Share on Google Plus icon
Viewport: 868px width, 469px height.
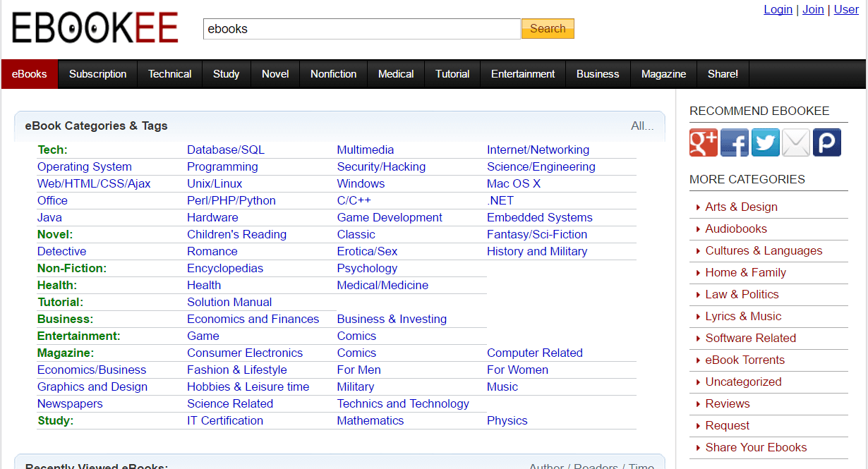point(704,142)
